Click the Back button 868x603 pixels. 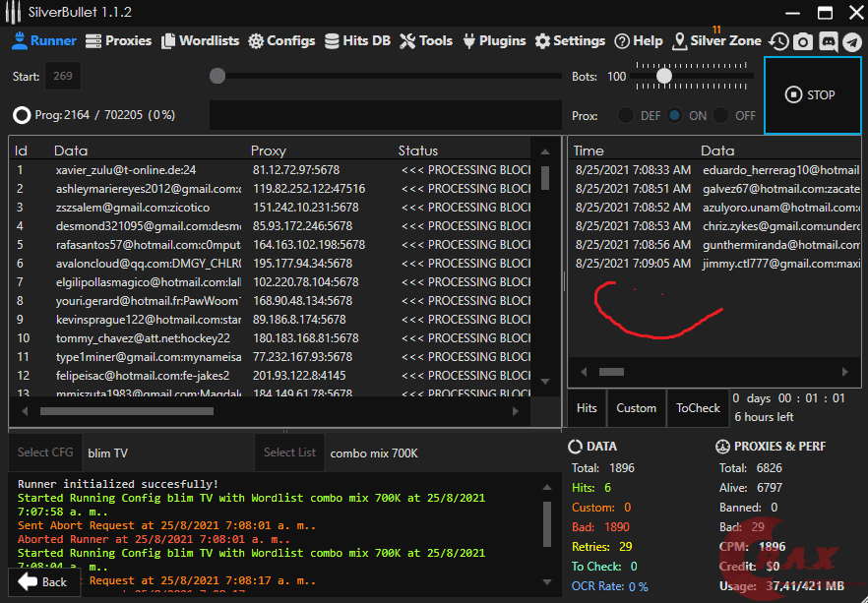coord(44,581)
